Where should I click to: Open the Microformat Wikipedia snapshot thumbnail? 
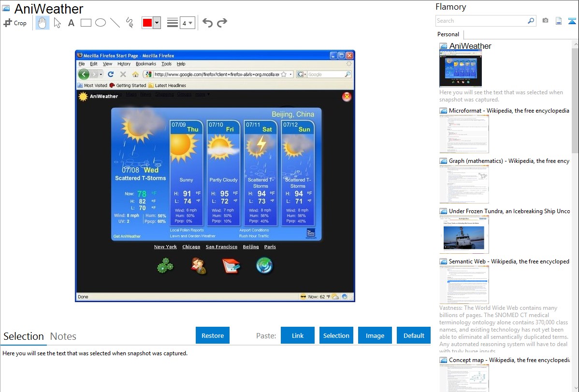(464, 134)
